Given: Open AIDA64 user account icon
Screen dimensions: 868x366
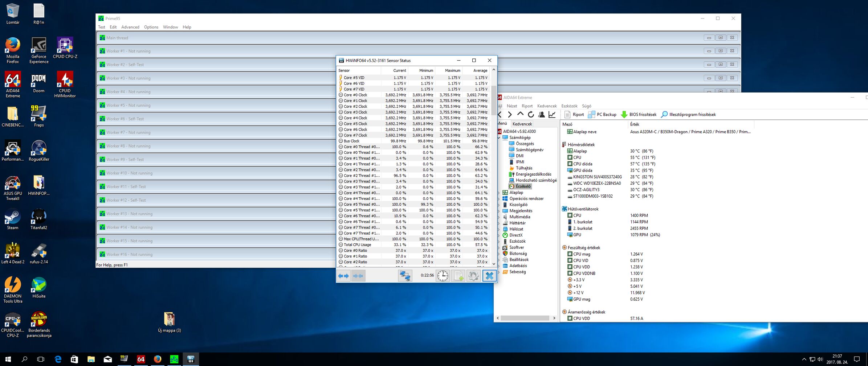Looking at the screenshot, I should tap(541, 115).
